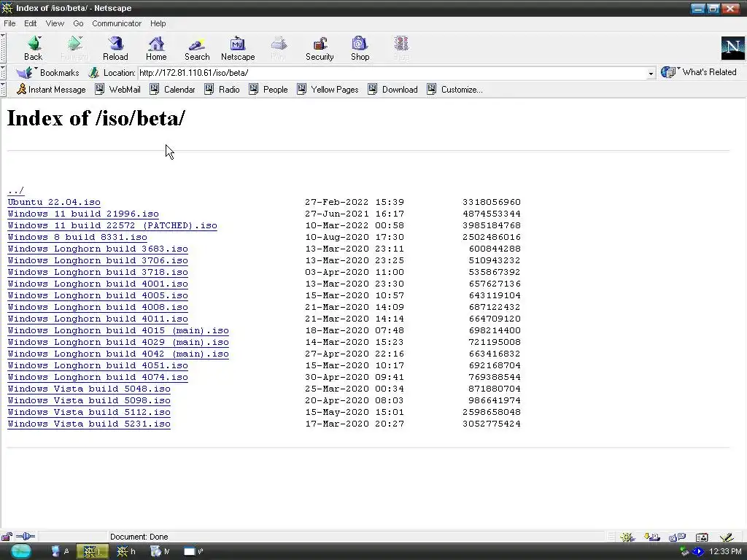Click the taskbar clock showing 12:33 PM
747x560 pixels.
tap(725, 551)
